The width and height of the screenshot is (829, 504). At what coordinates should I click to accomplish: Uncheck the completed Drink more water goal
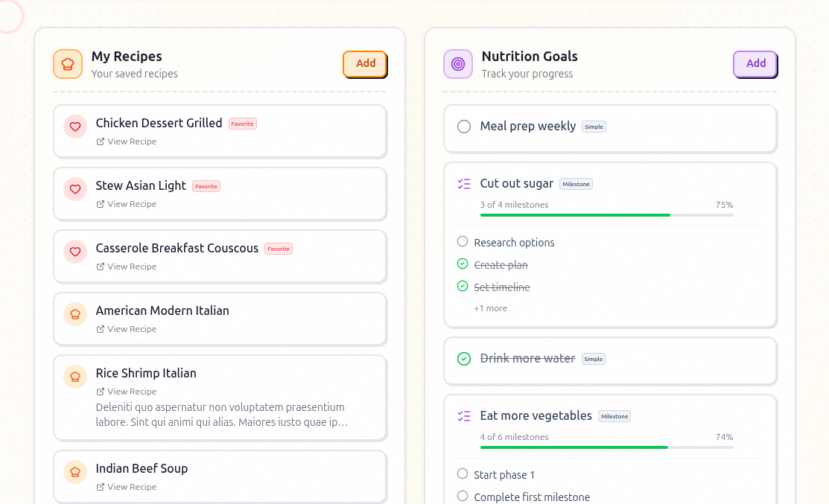click(463, 358)
